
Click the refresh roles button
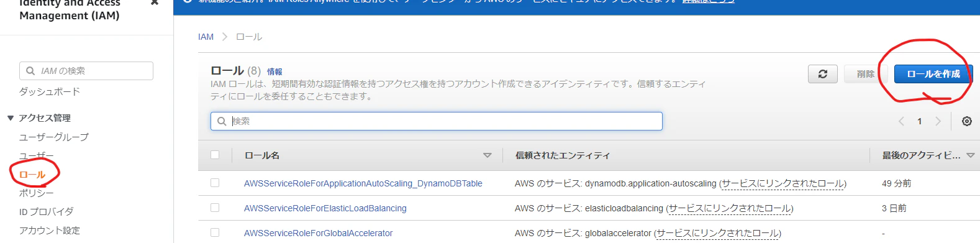(823, 74)
